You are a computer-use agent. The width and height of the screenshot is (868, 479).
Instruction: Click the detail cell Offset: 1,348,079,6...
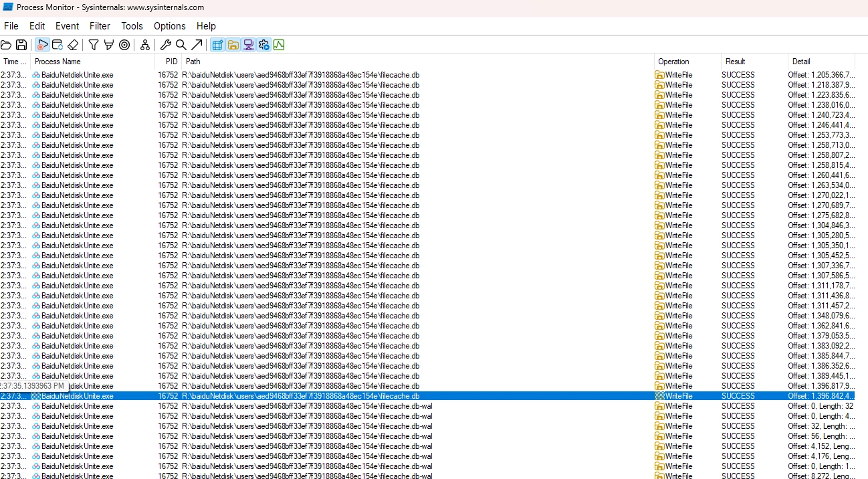pos(821,316)
